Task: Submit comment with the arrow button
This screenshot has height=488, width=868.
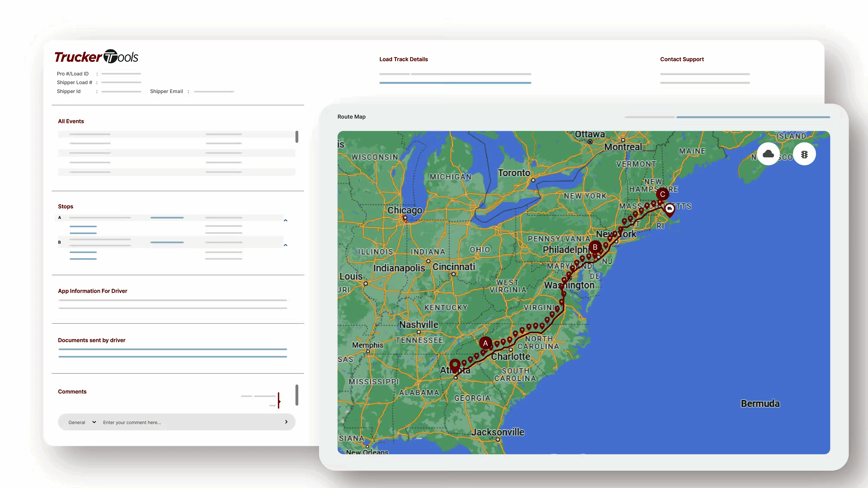Action: pos(286,422)
